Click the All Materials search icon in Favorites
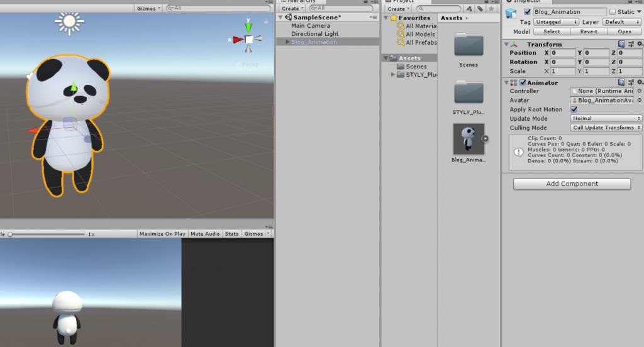Screen dimensions: 644x347 (x=401, y=26)
